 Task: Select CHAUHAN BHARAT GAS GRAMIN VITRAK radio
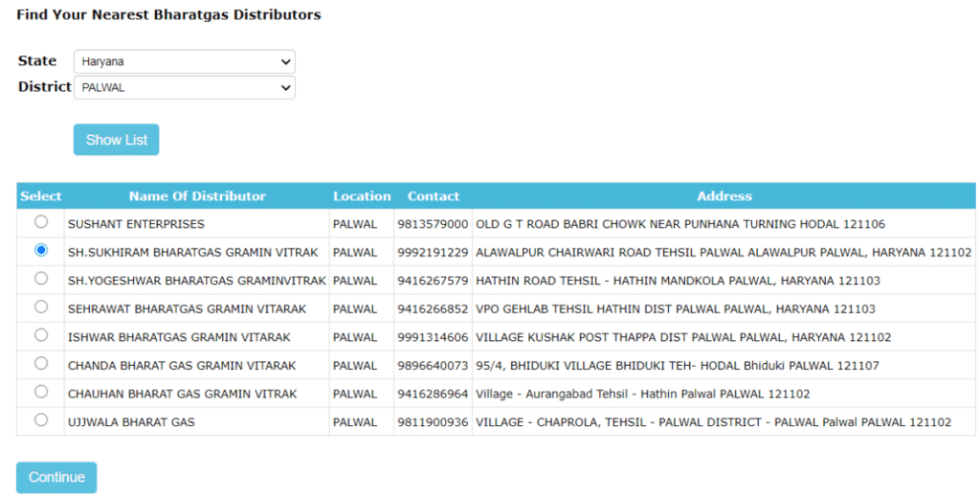tap(40, 392)
